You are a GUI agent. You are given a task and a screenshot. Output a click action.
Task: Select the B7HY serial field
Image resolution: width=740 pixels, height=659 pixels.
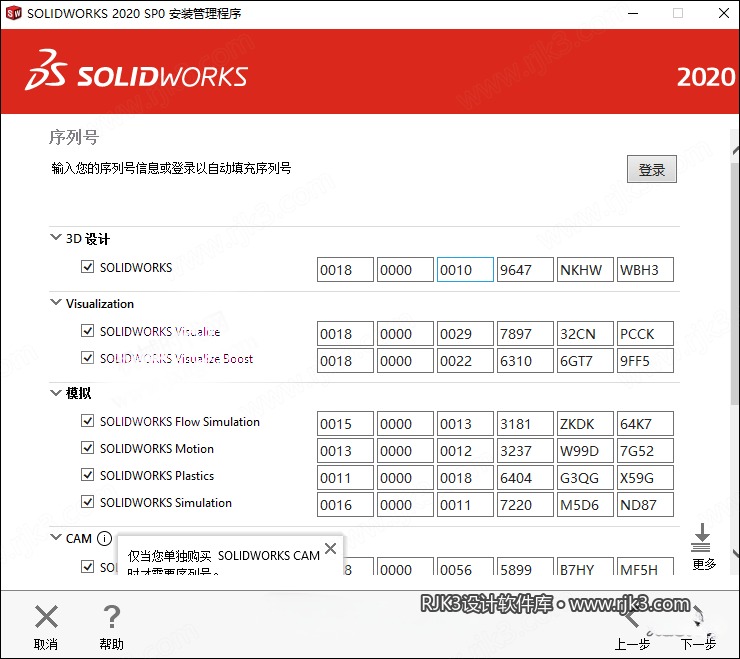pos(585,566)
